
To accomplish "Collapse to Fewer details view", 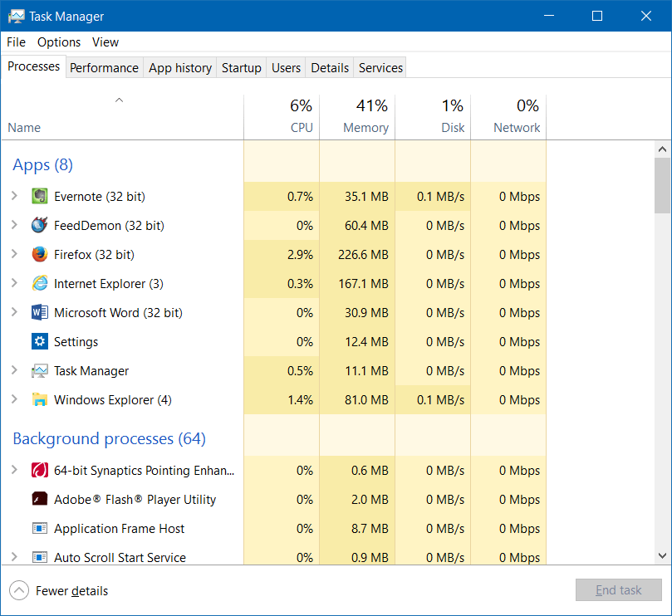I will click(x=58, y=590).
